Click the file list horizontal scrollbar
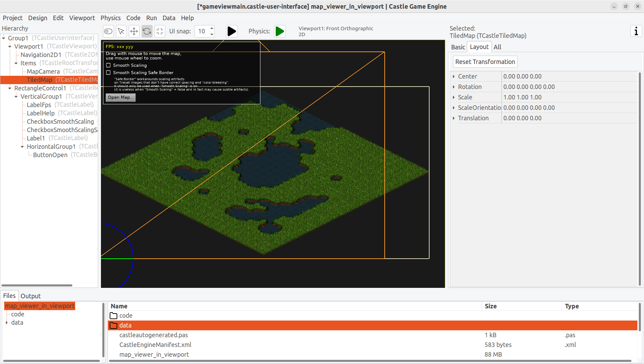The width and height of the screenshot is (644, 364). pyautogui.click(x=370, y=361)
